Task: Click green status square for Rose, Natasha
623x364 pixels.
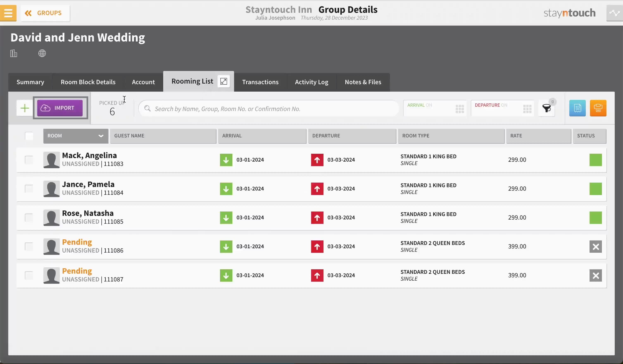Action: point(596,217)
